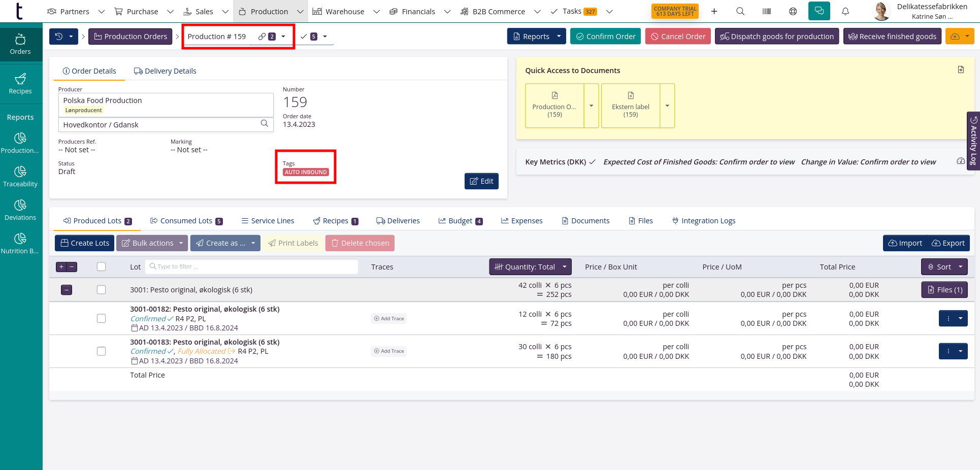
Task: Switch to the Delivery Details tab
Action: pos(165,71)
